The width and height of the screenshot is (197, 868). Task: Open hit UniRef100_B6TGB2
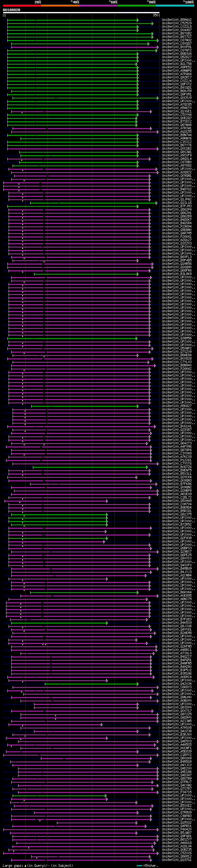tap(177, 33)
